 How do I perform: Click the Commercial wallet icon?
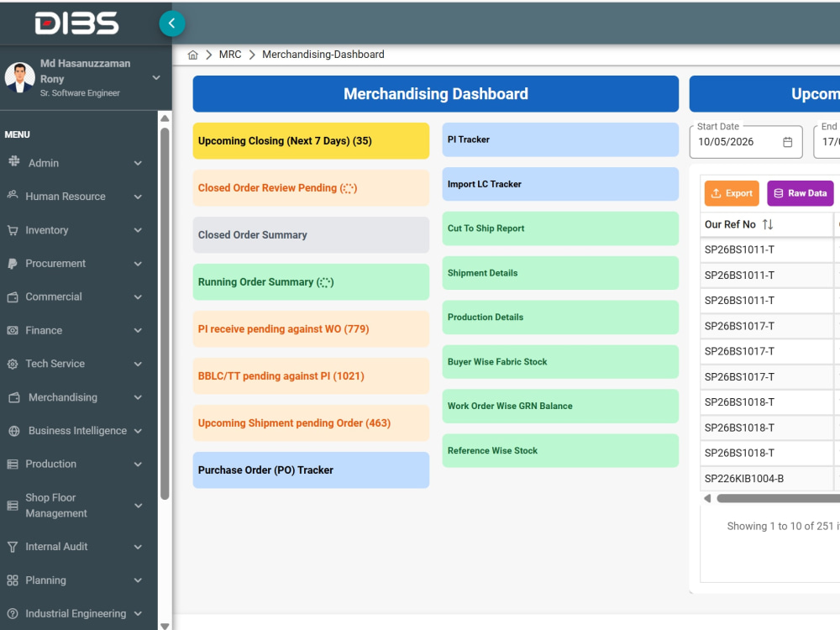(13, 297)
